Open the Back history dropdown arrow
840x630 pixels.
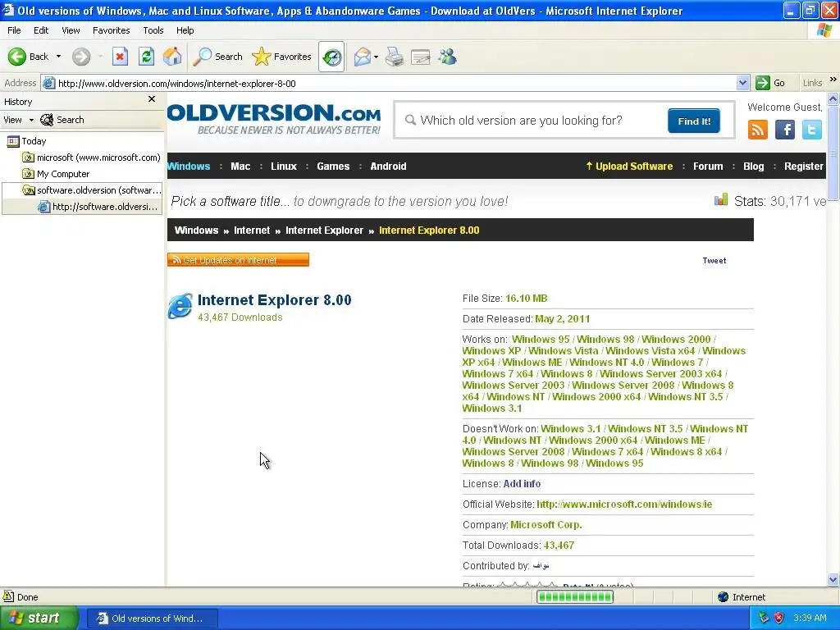coord(58,57)
